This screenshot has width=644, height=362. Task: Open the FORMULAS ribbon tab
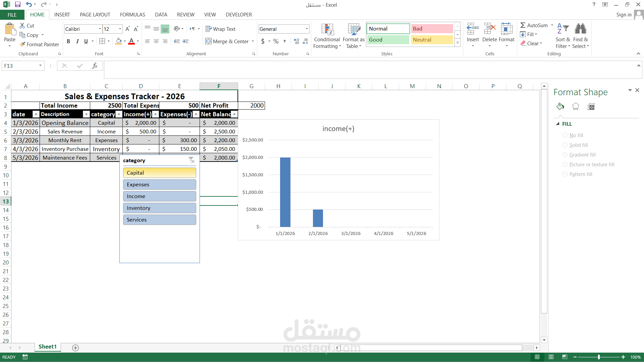132,15
